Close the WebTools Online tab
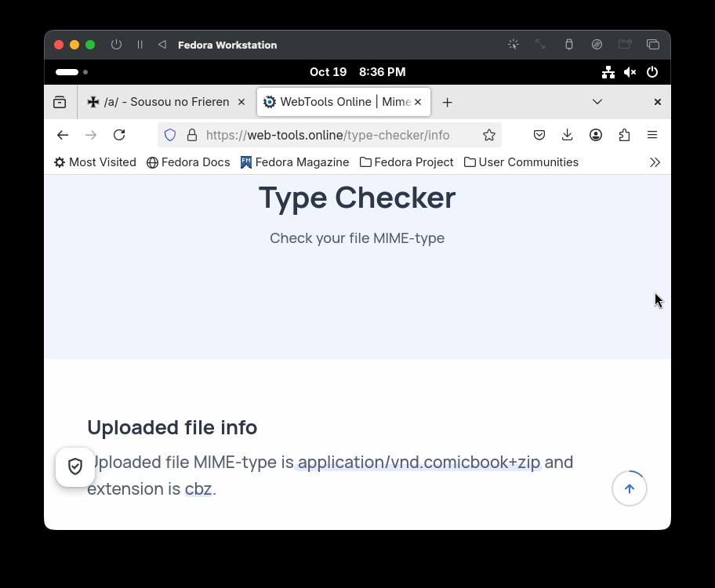The height and width of the screenshot is (588, 715). pyautogui.click(x=418, y=102)
